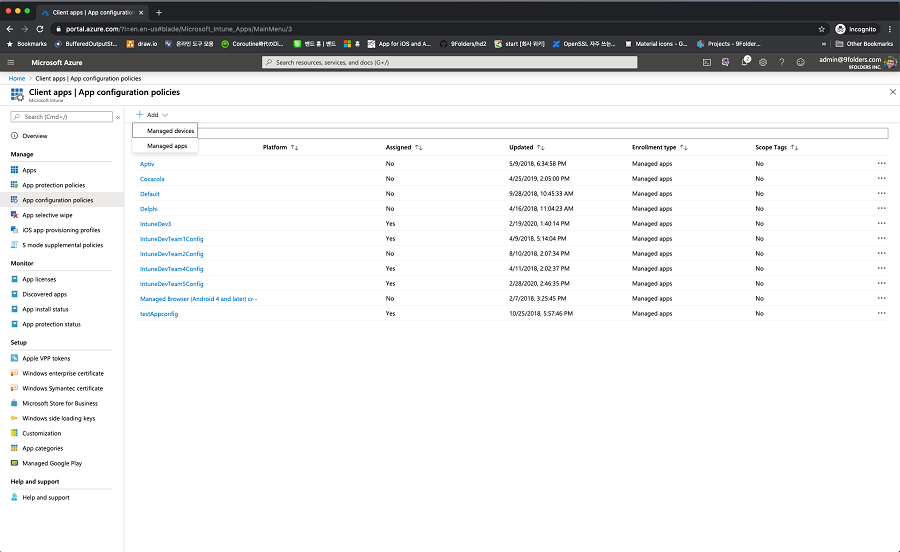Open Discovered apps
The width and height of the screenshot is (900, 552).
pyautogui.click(x=44, y=294)
